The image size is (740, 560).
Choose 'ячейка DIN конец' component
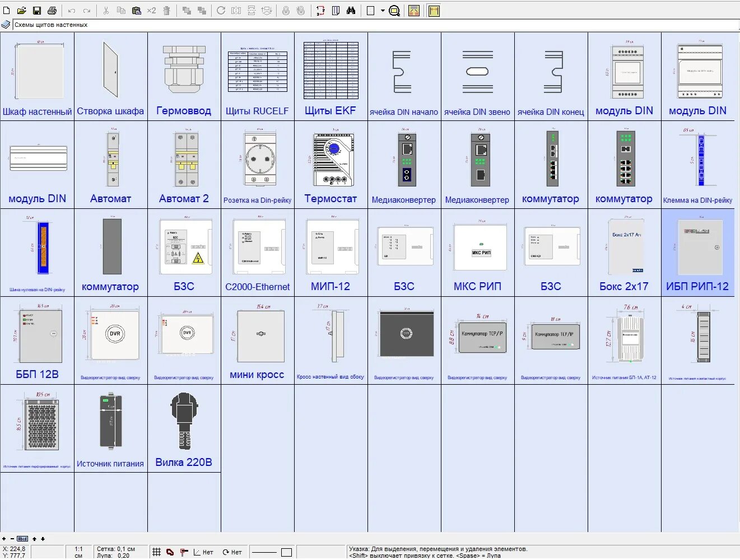[551, 76]
